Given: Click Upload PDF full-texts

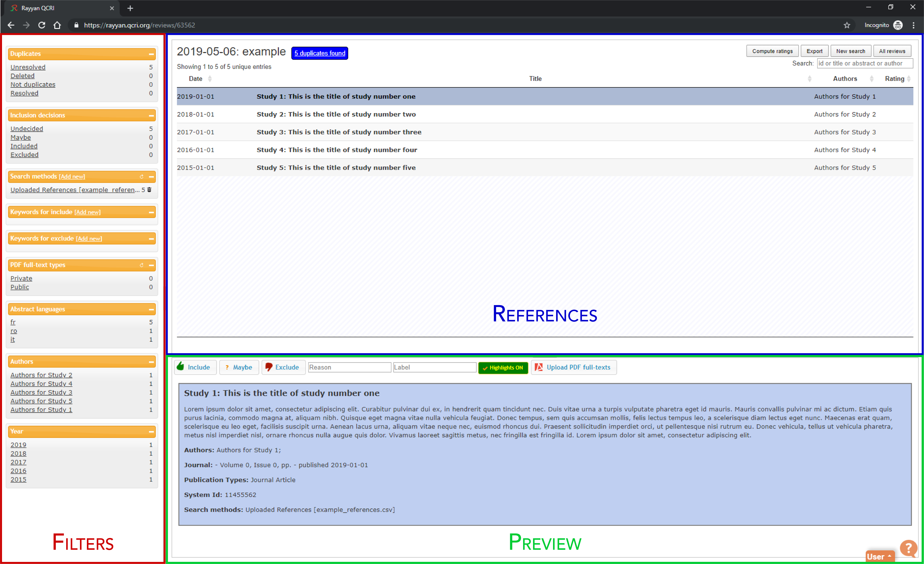Looking at the screenshot, I should [x=574, y=367].
